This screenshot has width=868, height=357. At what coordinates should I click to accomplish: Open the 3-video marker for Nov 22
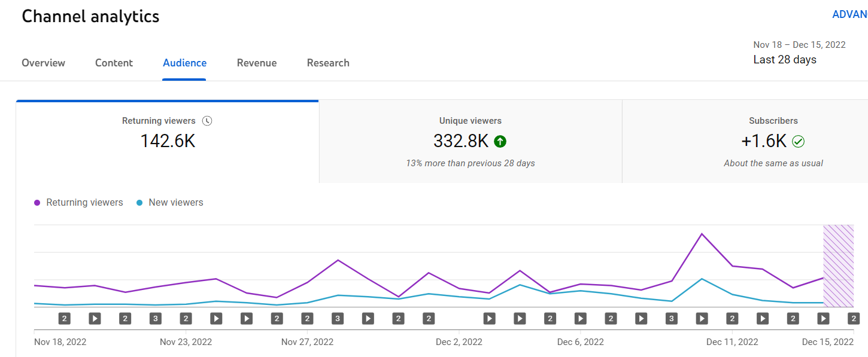pos(156,319)
